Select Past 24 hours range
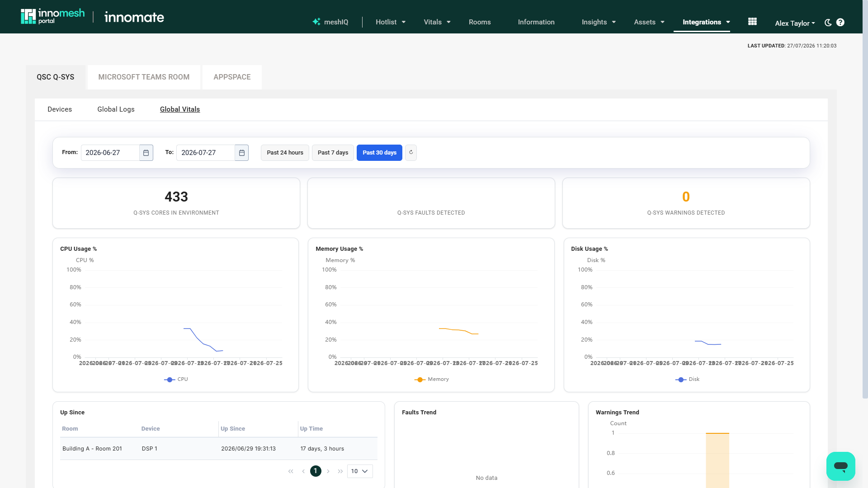Screen dimensions: 868x488 click(x=285, y=153)
